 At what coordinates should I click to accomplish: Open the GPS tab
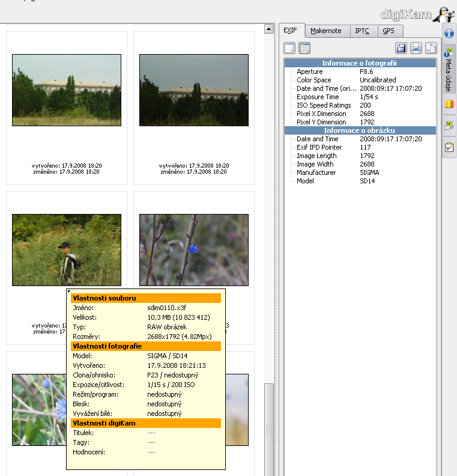tap(390, 31)
